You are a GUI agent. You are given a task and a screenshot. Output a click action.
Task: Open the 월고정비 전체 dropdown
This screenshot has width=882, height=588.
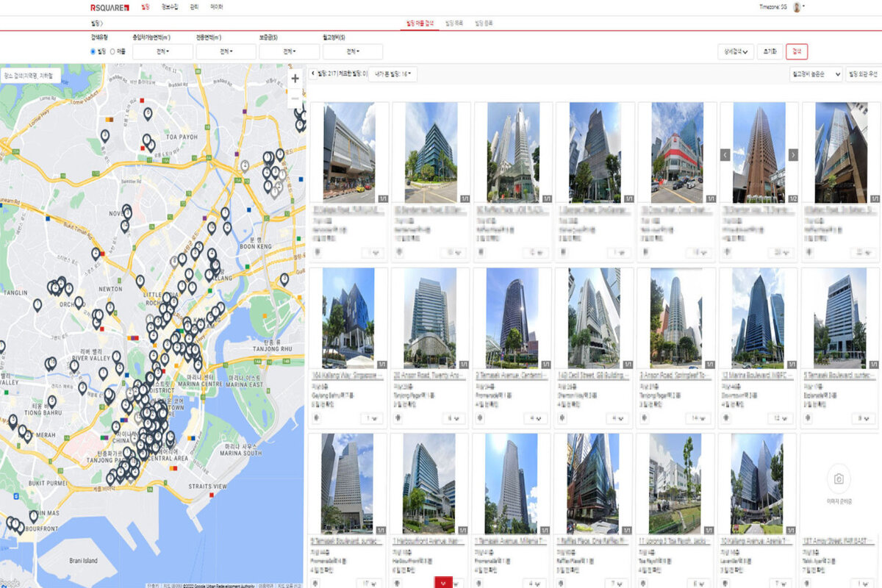[352, 51]
